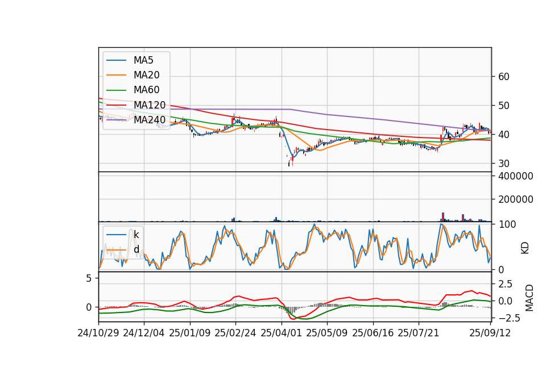This screenshot has height=392, width=546.
Task: Click price axis tick 30
Action: pos(503,163)
